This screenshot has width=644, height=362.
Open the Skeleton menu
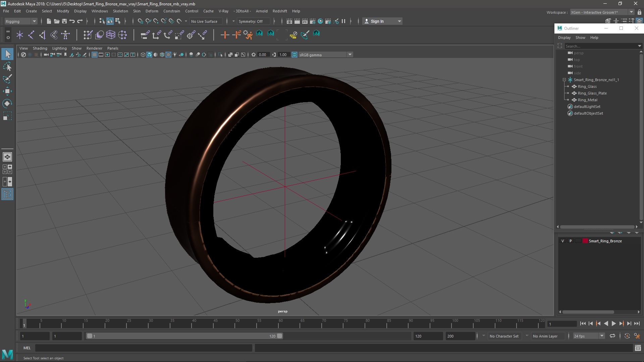pos(120,11)
